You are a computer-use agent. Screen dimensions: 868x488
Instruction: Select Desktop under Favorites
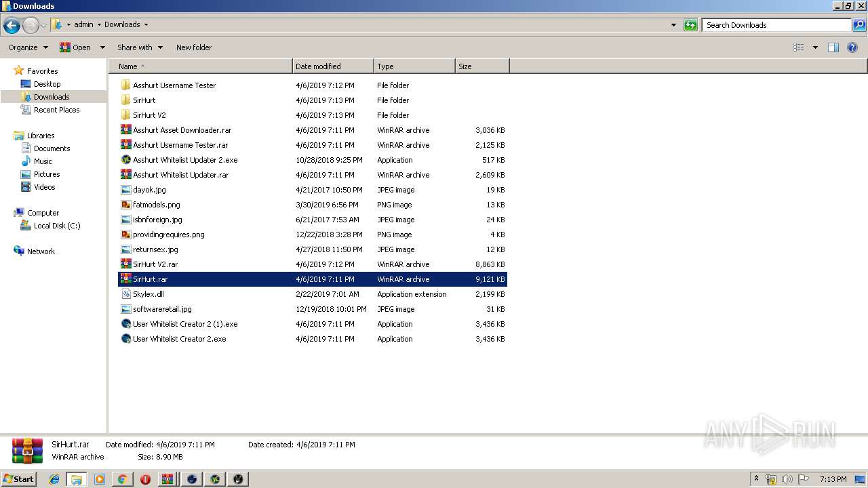pyautogui.click(x=47, y=84)
